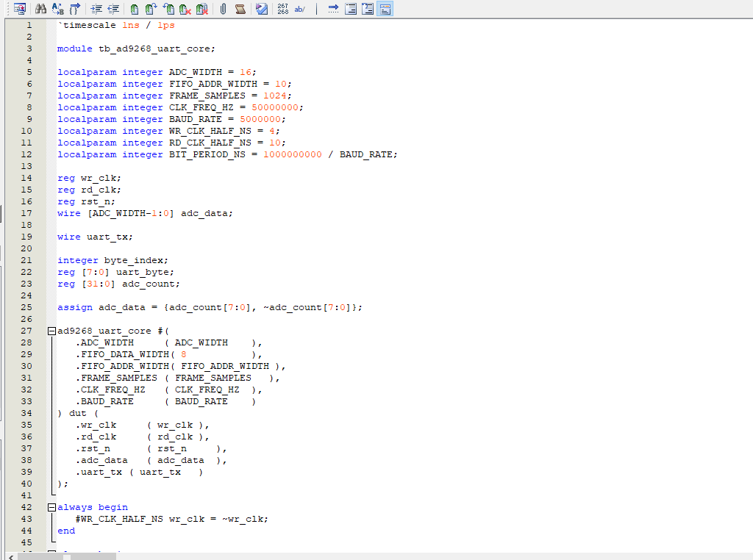
Task: Click 'reg rst_n;' declaration
Action: point(87,201)
